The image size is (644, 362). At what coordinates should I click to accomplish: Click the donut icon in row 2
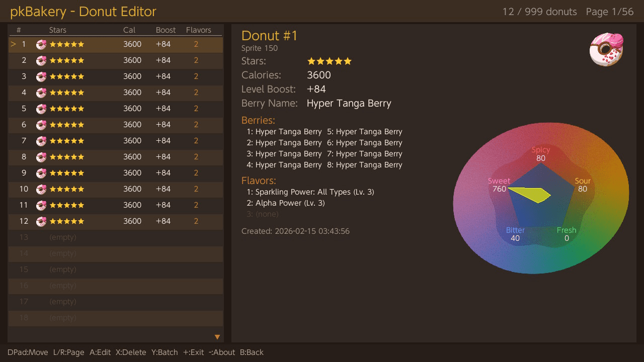click(41, 60)
